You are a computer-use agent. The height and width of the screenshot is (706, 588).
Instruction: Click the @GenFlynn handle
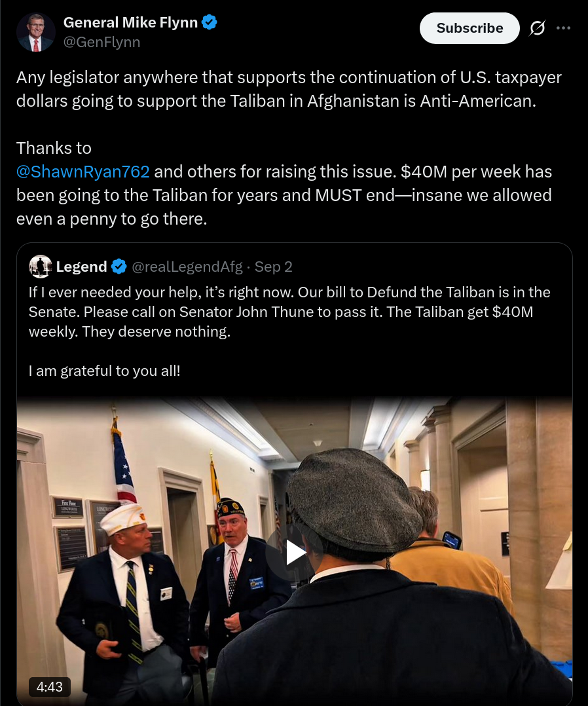click(x=101, y=42)
